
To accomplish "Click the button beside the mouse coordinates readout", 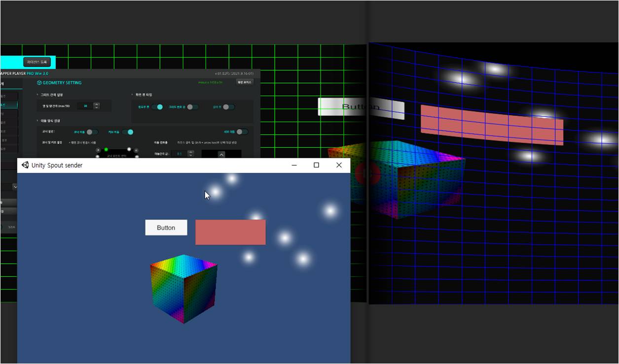I will (x=244, y=82).
